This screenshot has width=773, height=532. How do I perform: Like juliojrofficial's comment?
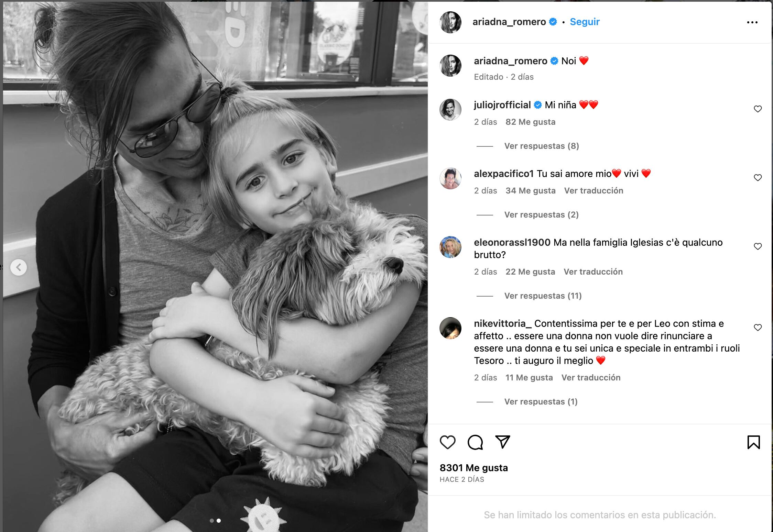coord(758,109)
